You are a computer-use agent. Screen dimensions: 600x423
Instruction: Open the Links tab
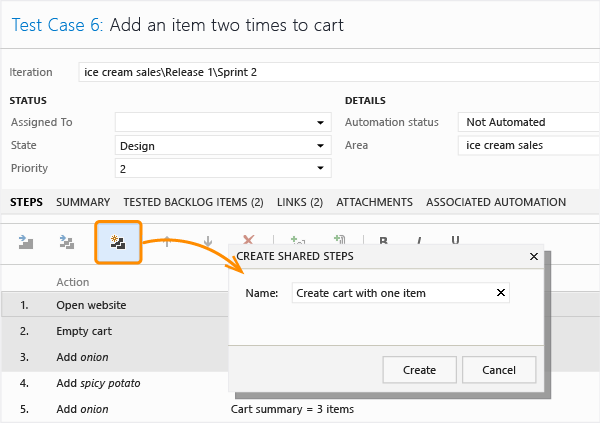[x=300, y=202]
